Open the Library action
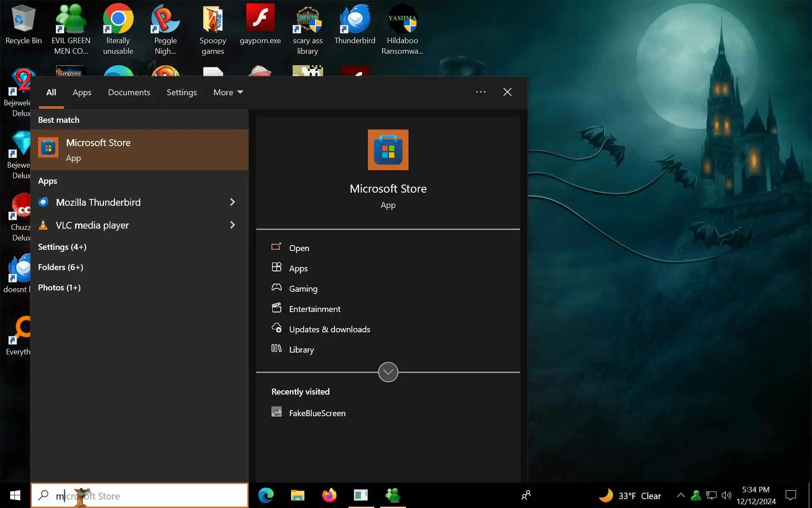 click(301, 350)
